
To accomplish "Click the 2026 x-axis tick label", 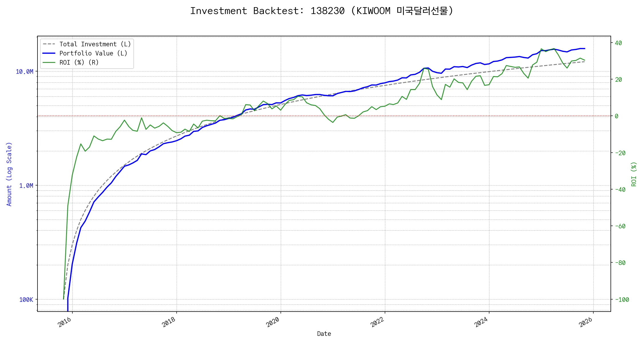I will 586,322.
